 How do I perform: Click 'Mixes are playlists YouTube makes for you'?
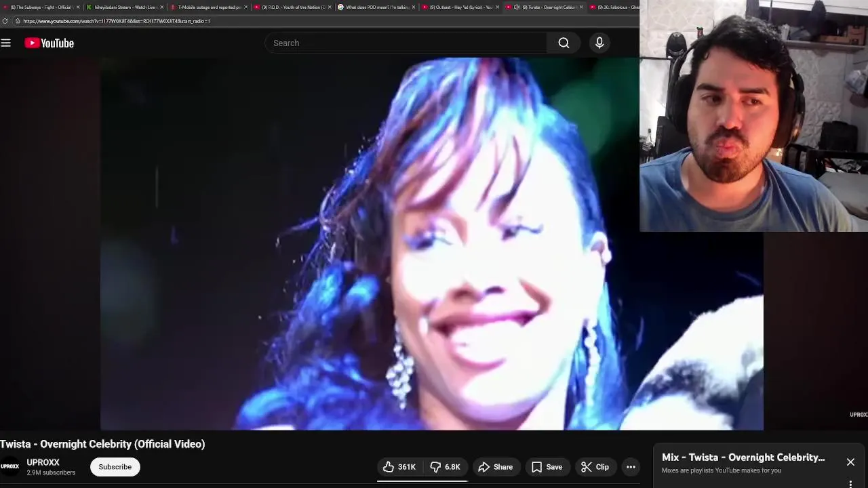click(x=722, y=470)
